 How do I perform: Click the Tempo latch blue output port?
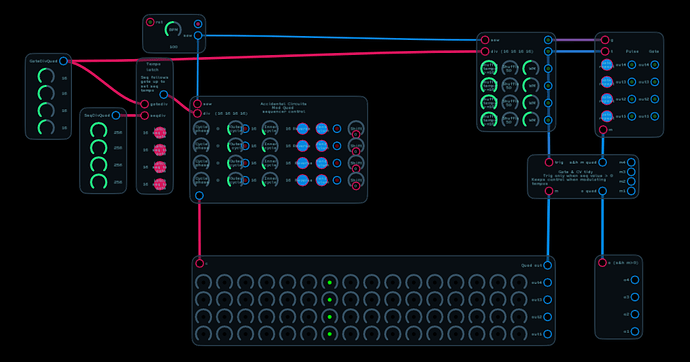coord(164,94)
